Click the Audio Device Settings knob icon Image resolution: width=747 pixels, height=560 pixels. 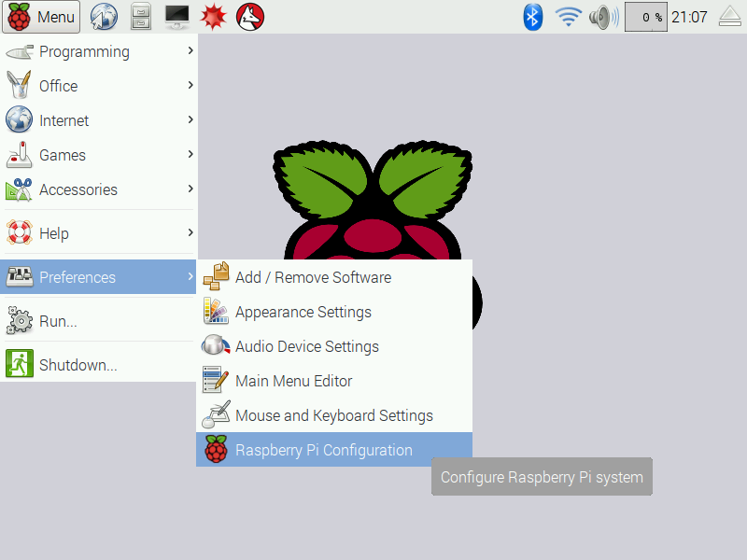click(x=217, y=345)
